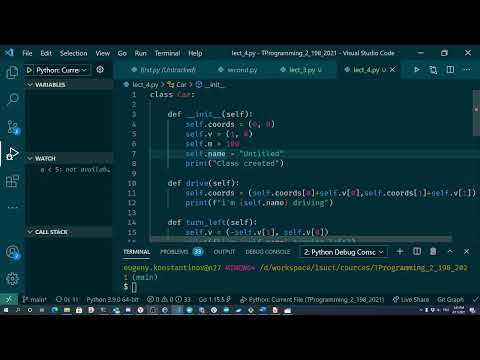
Task: Collapse the WATCH section
Action: coord(69,158)
